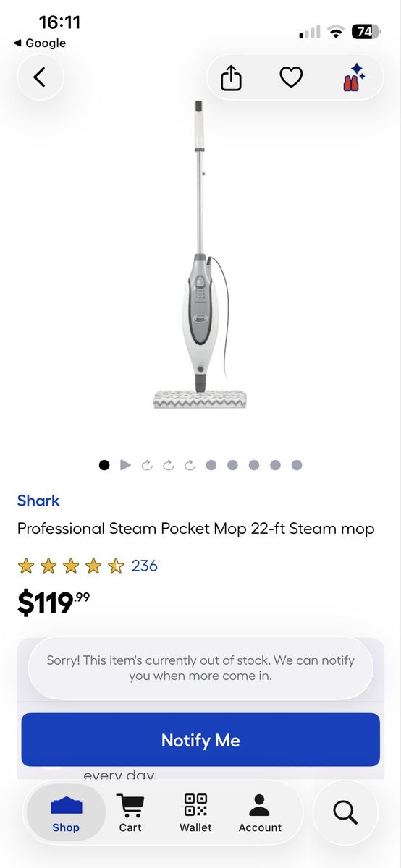Jump to the last carousel dot
401x868 pixels.
[297, 465]
